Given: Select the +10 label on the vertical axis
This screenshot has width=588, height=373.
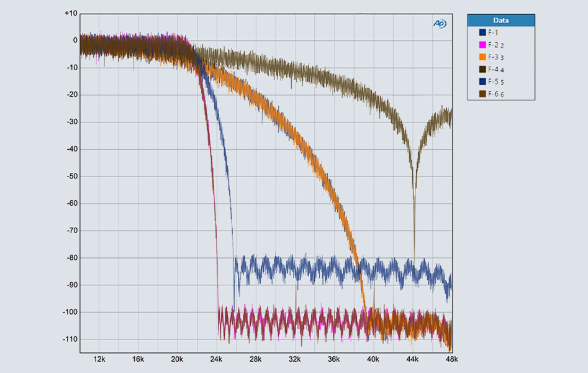Looking at the screenshot, I should tap(71, 13).
